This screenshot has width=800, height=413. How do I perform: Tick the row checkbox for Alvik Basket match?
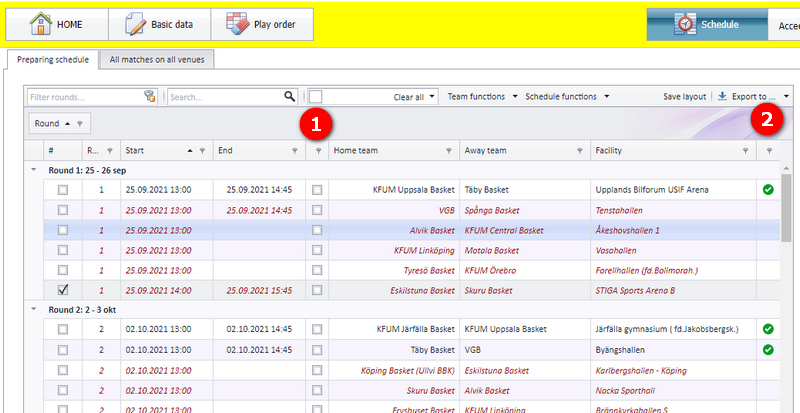[63, 230]
